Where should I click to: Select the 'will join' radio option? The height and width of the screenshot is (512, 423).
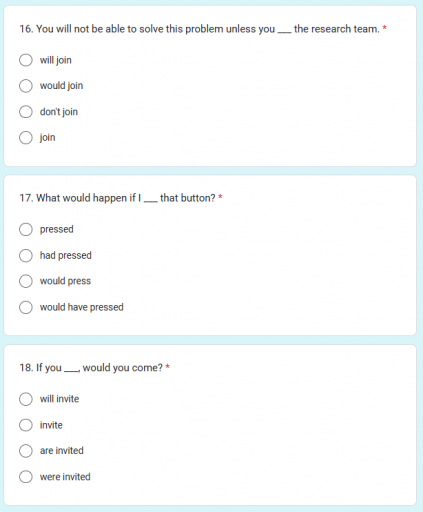26,60
